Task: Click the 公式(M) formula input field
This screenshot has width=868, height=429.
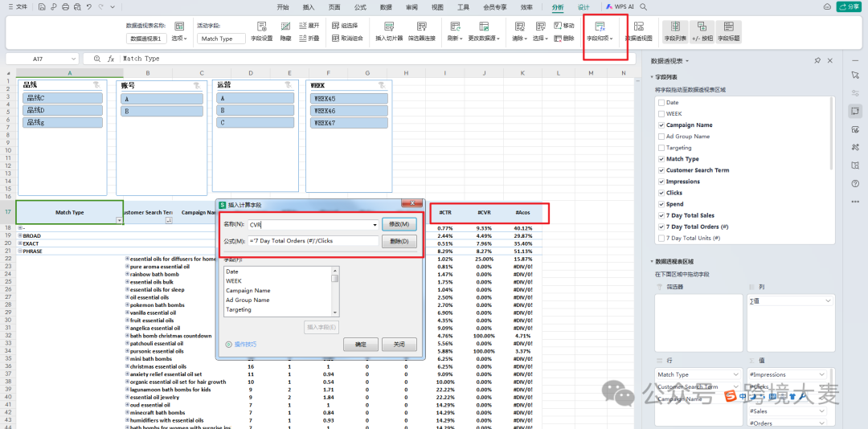Action: point(313,241)
